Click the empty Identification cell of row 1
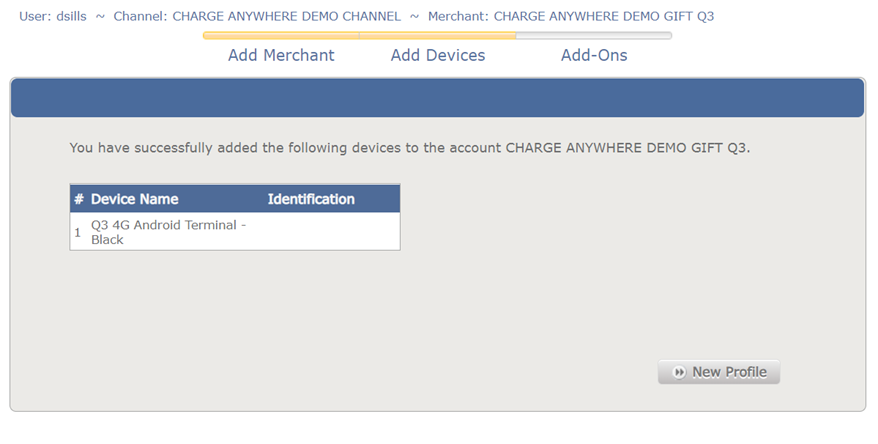 (x=330, y=232)
